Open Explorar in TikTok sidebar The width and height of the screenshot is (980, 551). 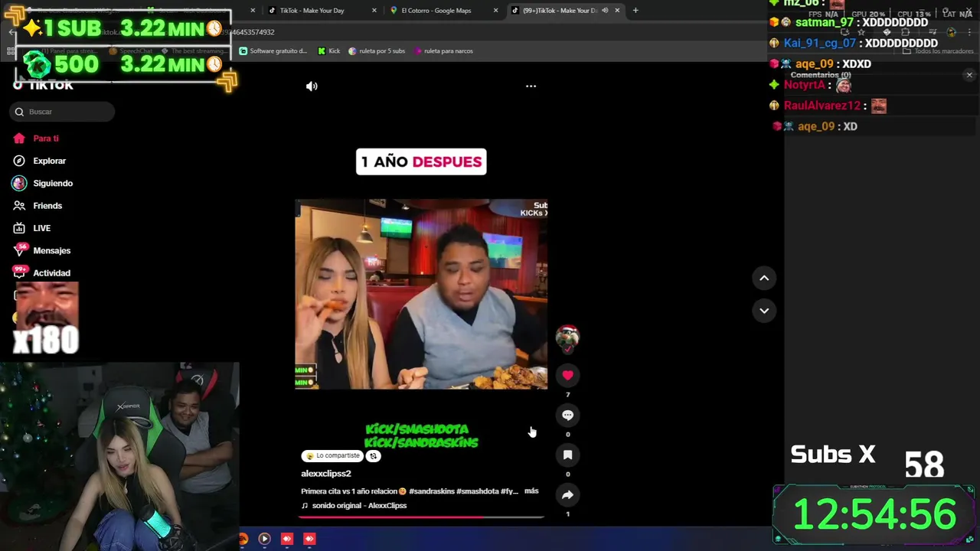click(50, 161)
